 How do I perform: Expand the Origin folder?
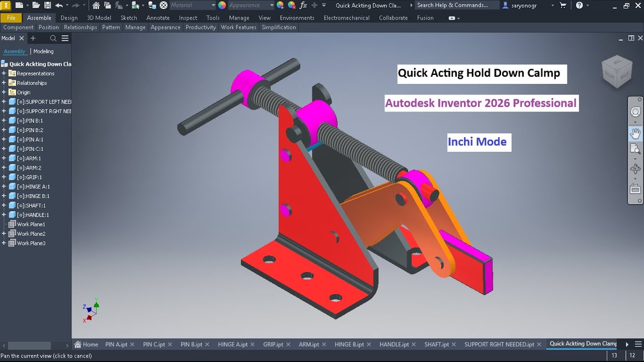(4, 93)
